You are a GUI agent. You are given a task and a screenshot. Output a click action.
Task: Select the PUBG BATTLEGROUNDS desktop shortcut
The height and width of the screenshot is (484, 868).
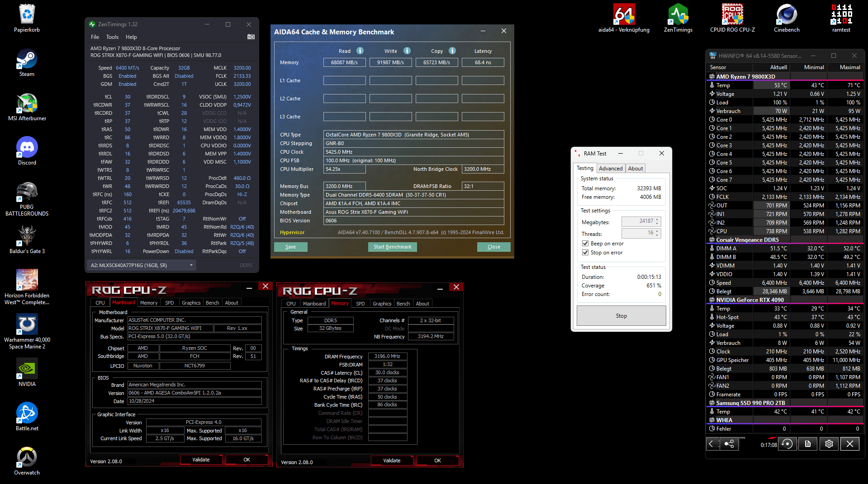tap(27, 199)
